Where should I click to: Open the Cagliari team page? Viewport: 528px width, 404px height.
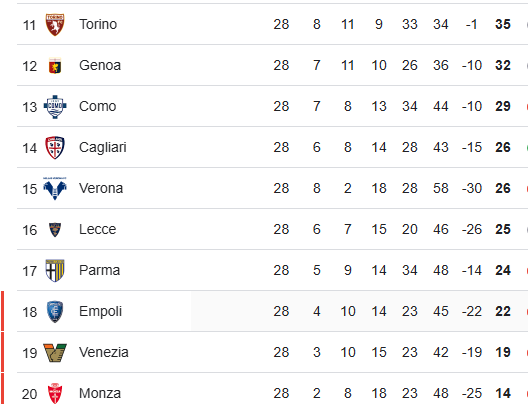click(103, 147)
